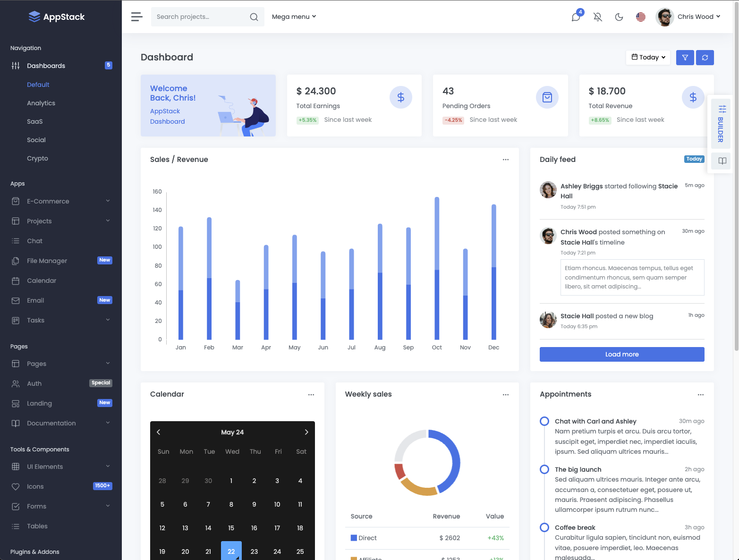Open the Today date range dropdown
The height and width of the screenshot is (560, 739).
tap(648, 57)
